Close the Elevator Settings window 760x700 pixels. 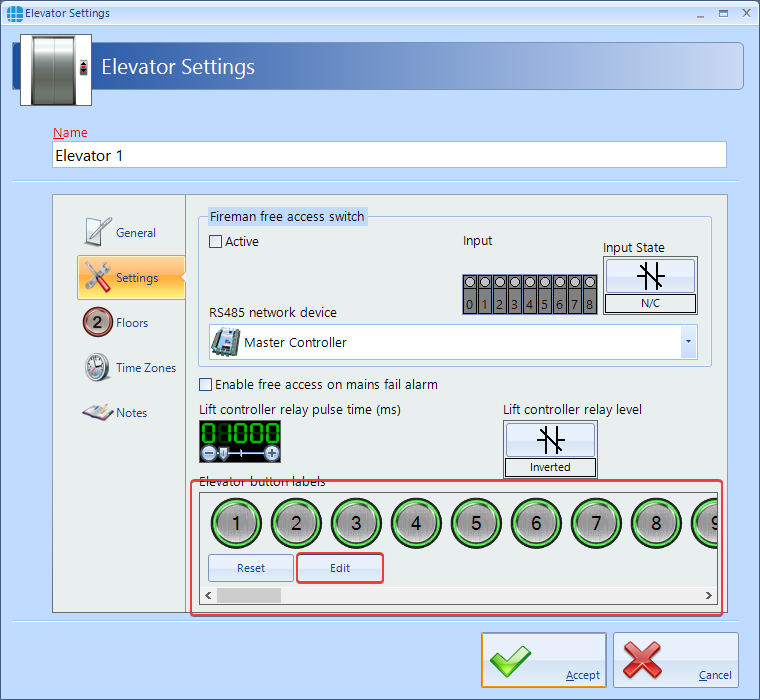click(746, 14)
